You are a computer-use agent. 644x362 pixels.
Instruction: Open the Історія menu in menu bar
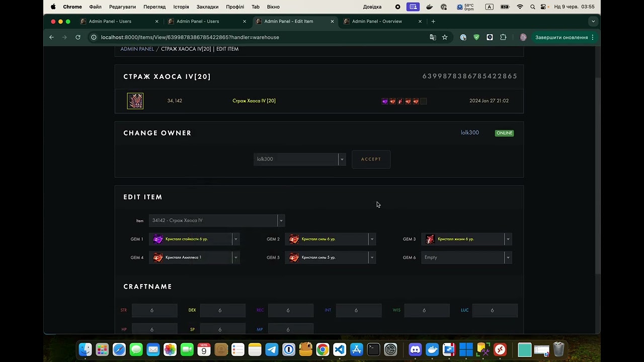(181, 7)
